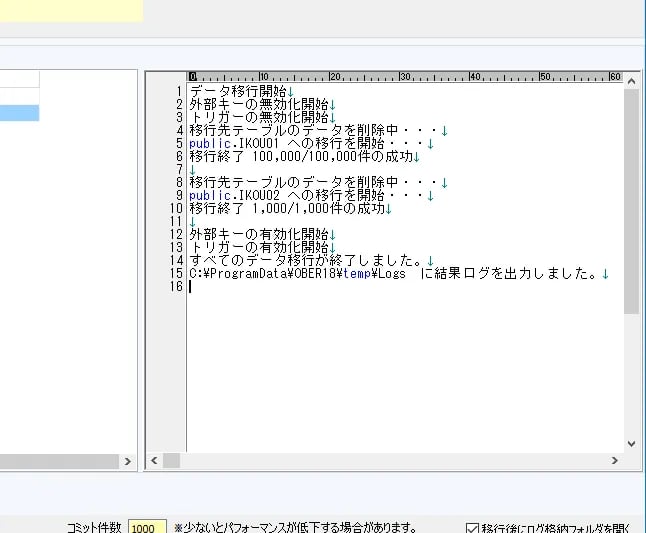The height and width of the screenshot is (533, 646).
Task: Click the 100,000/100,000件の成功 result line
Action: coord(300,156)
